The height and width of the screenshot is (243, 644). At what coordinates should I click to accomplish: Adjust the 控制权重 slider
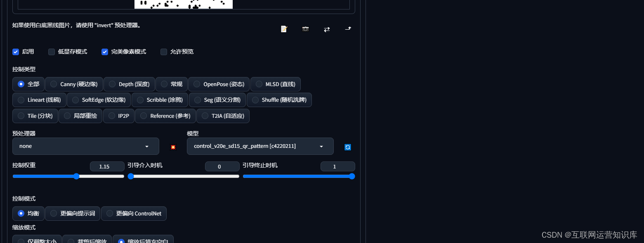68,176
